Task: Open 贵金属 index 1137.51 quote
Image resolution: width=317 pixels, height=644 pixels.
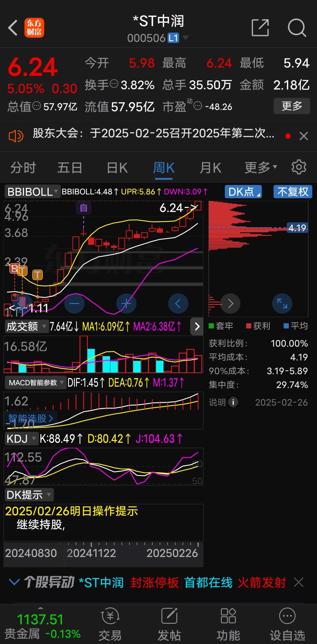Action: 42,626
